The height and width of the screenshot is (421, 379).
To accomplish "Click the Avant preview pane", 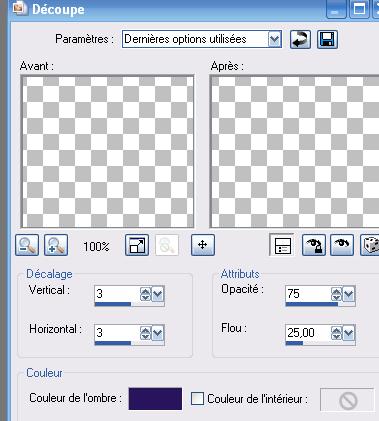I will (107, 152).
